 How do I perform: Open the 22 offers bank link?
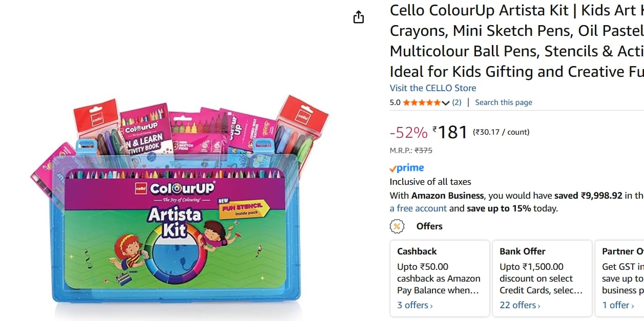pos(520,305)
